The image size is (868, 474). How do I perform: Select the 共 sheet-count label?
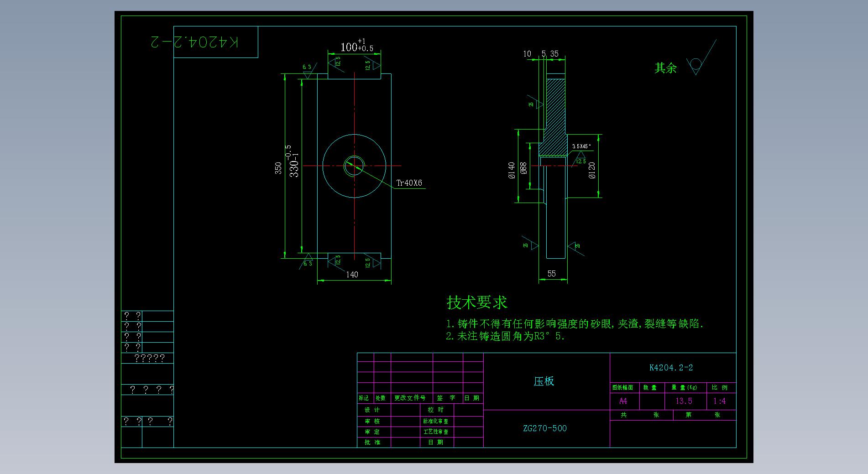[623, 415]
